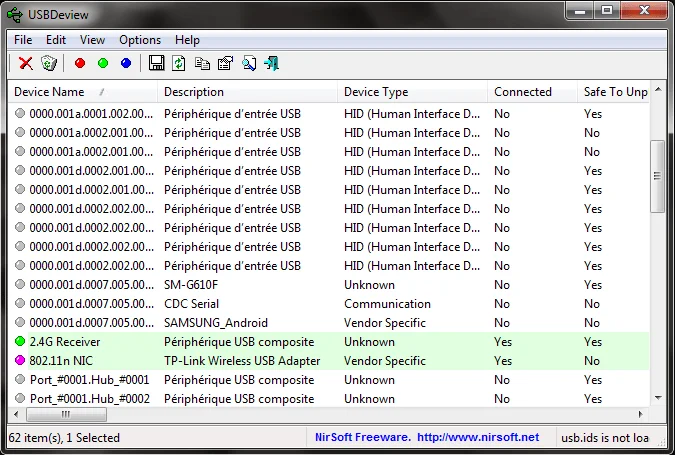Click the green refresh icon

(x=179, y=64)
